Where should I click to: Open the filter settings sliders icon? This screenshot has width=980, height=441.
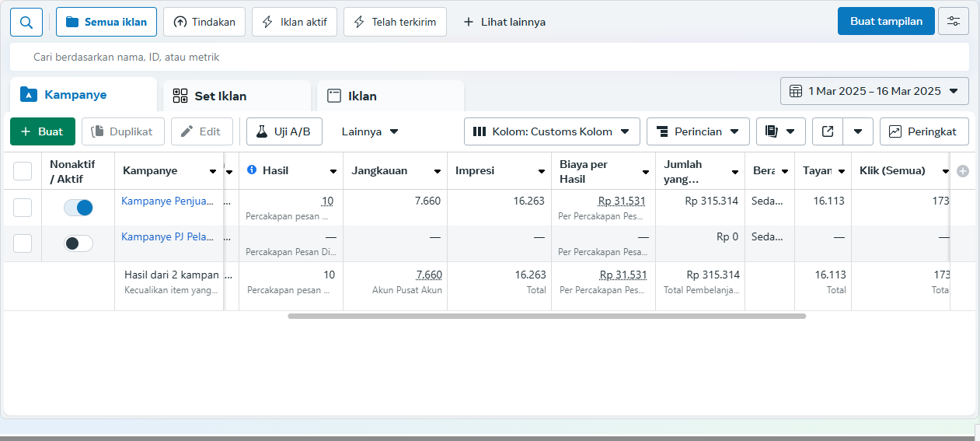[953, 22]
